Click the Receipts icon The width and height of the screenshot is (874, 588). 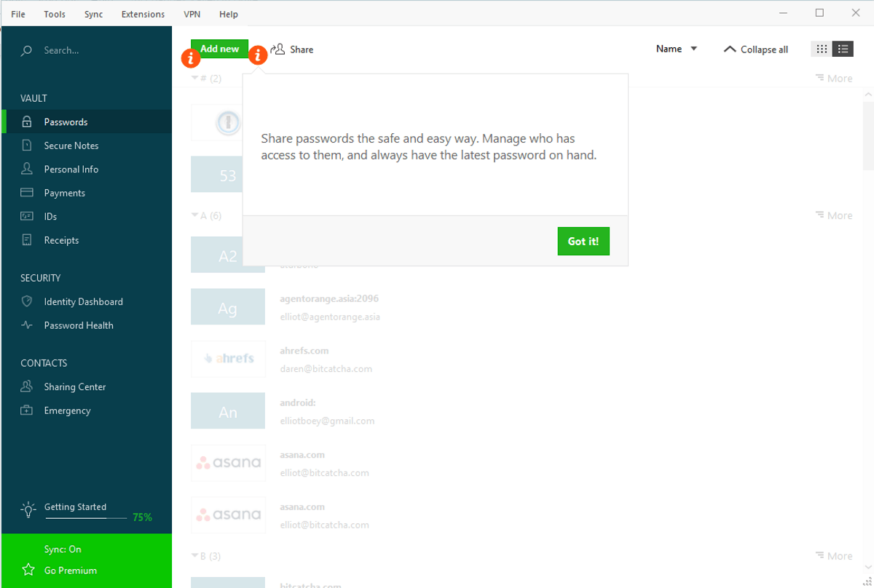point(27,240)
